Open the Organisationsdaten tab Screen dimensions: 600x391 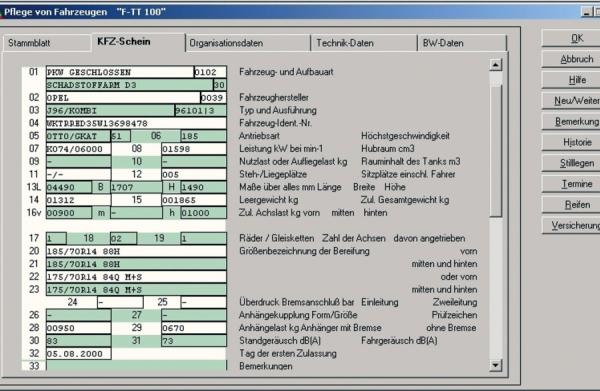point(248,43)
